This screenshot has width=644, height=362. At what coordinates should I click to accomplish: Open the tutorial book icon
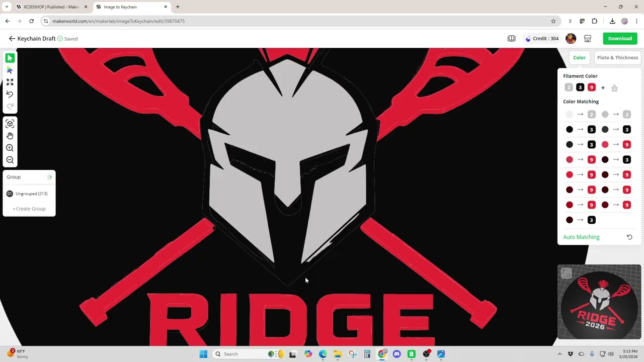pyautogui.click(x=511, y=39)
